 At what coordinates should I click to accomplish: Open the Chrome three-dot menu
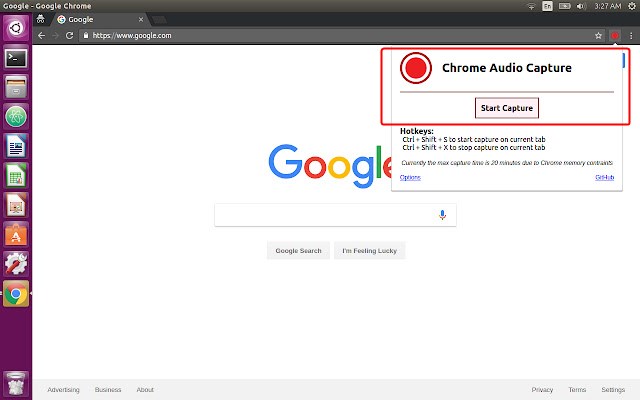pos(631,36)
